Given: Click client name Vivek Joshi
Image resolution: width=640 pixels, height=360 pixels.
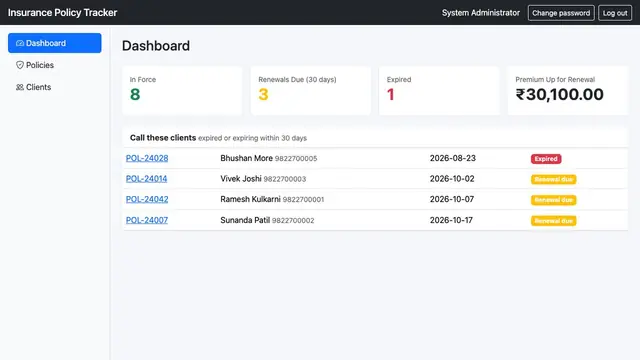Looking at the screenshot, I should pos(241,178).
